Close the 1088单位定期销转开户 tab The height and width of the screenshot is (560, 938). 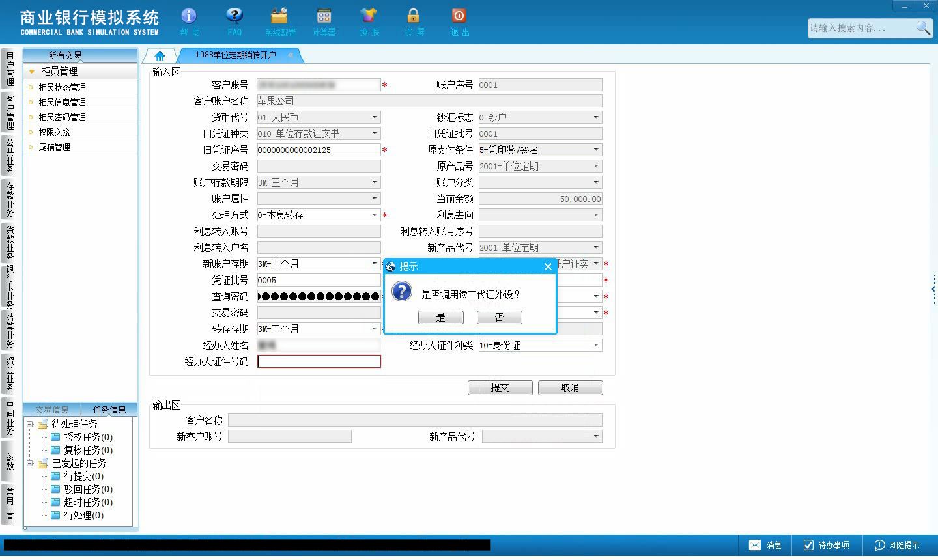[291, 55]
